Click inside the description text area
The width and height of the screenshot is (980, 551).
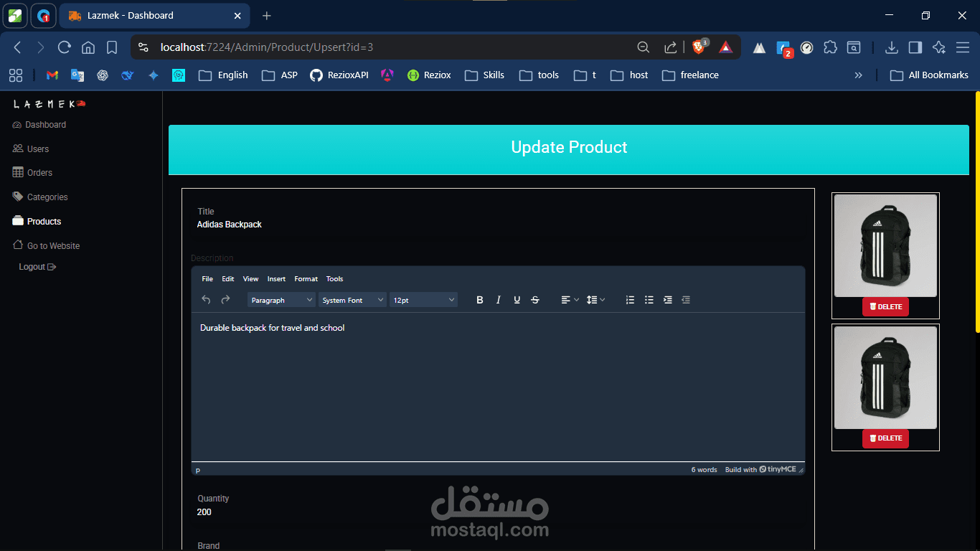(498, 387)
